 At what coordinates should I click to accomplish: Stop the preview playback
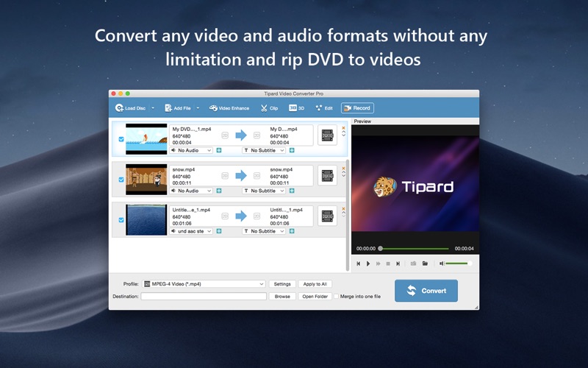tap(388, 263)
